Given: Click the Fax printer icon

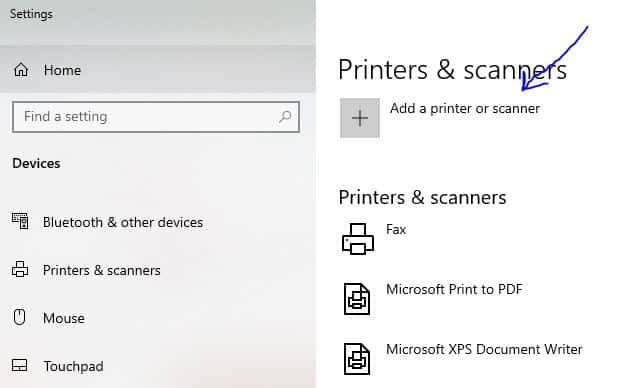Looking at the screenshot, I should (x=358, y=239).
